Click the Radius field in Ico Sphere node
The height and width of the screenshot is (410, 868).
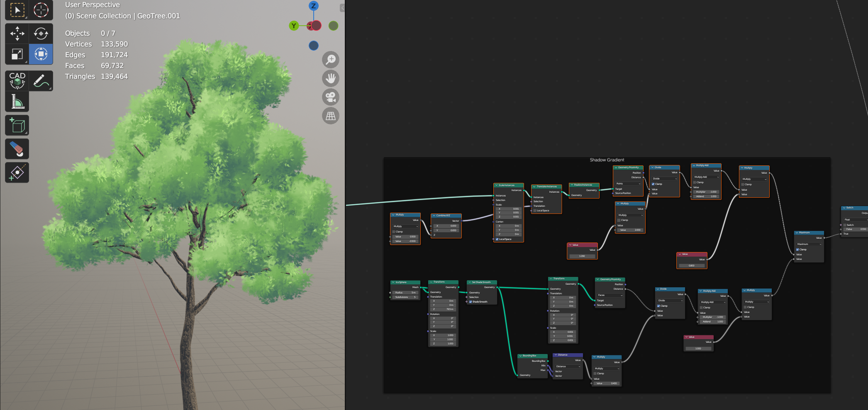point(405,293)
